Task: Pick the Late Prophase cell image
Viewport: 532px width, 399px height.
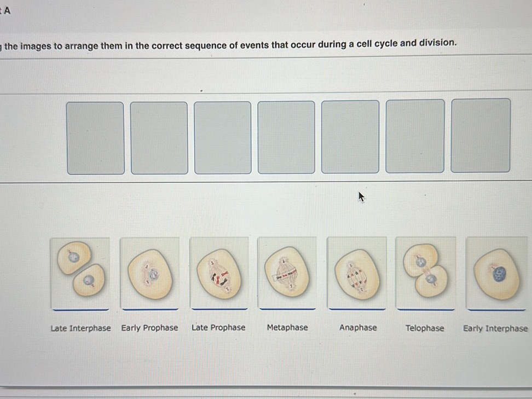Action: 218,272
